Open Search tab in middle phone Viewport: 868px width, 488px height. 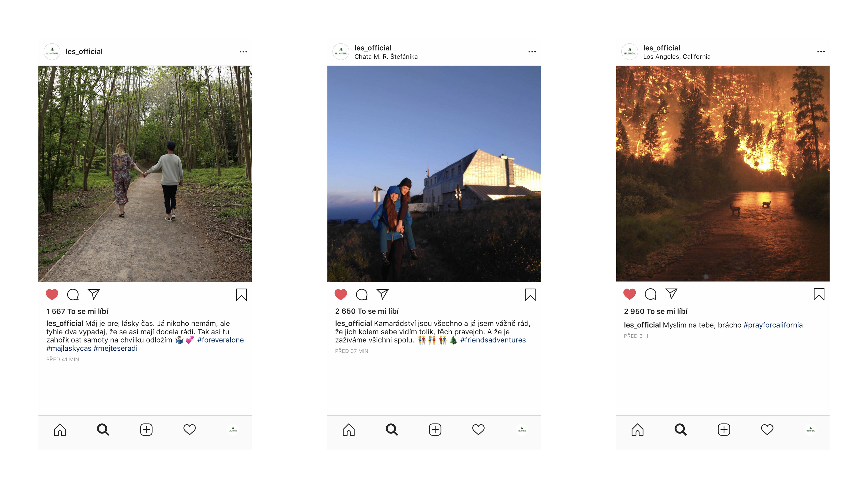(x=392, y=429)
